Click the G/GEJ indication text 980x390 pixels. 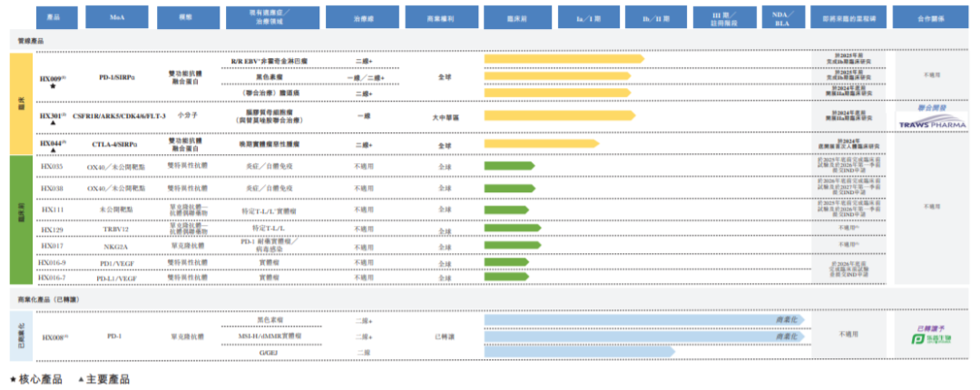pos(269,353)
